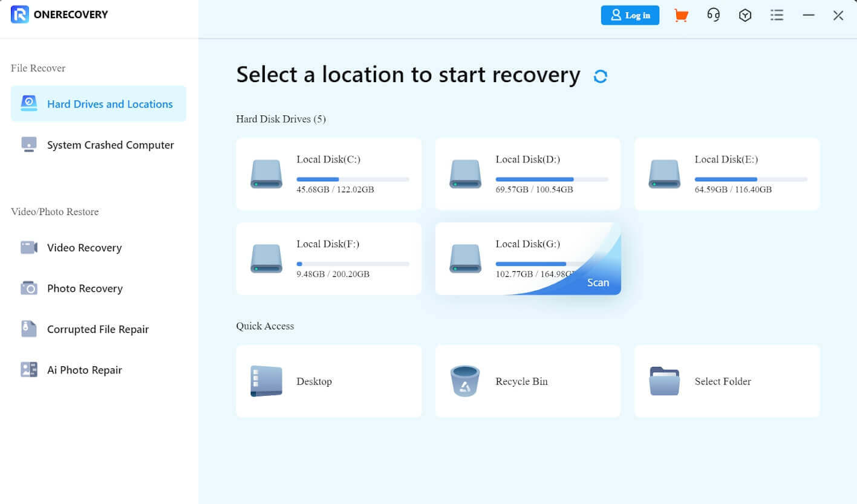Click the refresh icon beside the heading
857x504 pixels.
tap(600, 76)
